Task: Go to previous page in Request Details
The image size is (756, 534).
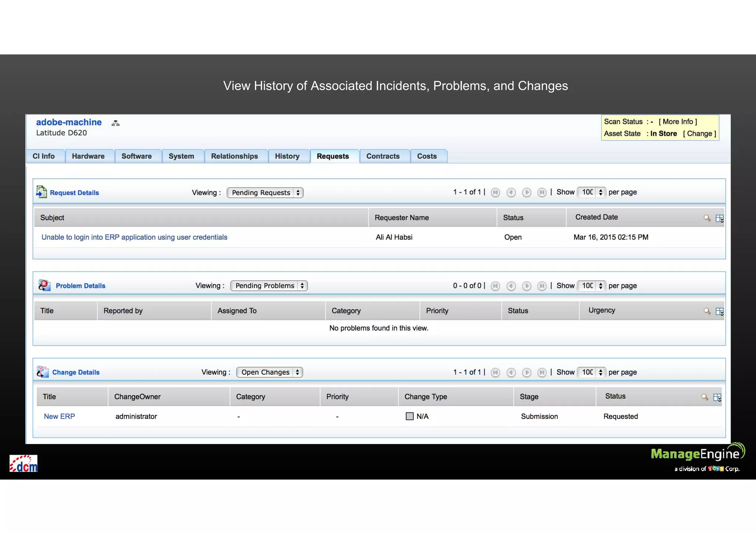Action: (511, 192)
